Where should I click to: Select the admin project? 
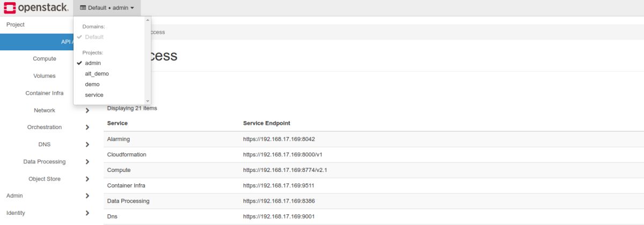[92, 63]
